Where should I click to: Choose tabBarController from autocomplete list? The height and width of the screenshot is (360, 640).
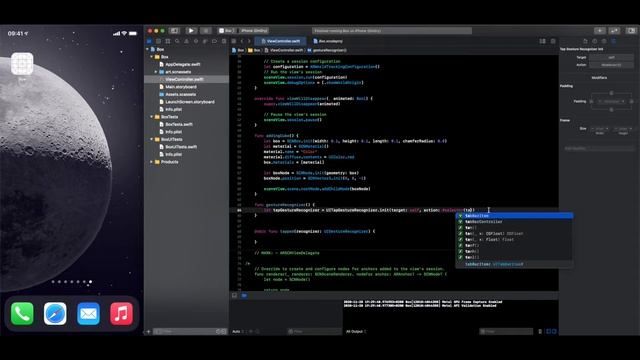[514, 222]
